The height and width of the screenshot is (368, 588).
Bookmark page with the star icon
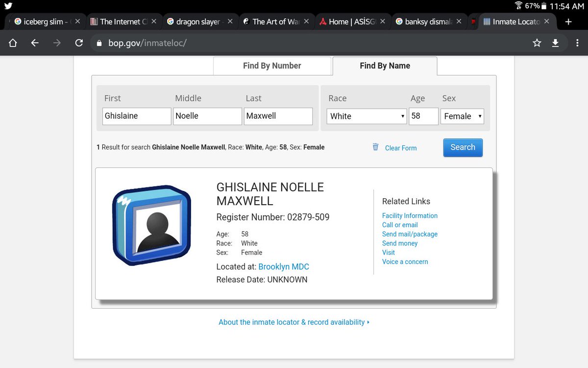(x=537, y=43)
